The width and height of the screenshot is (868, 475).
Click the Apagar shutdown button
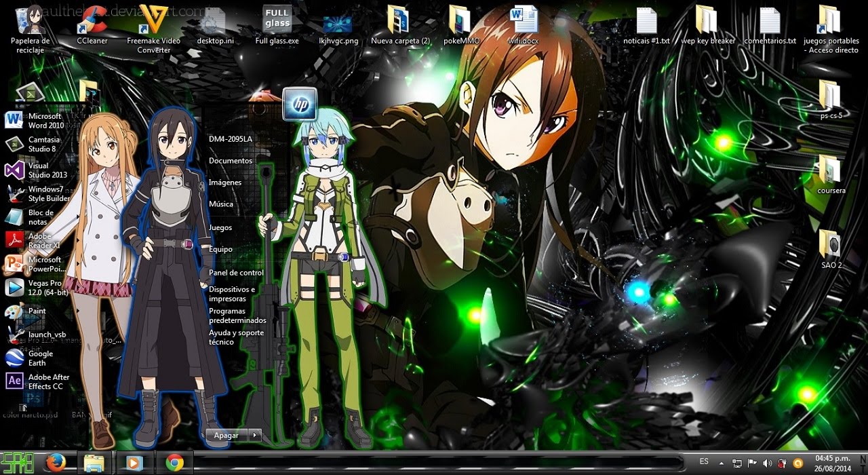pyautogui.click(x=227, y=435)
